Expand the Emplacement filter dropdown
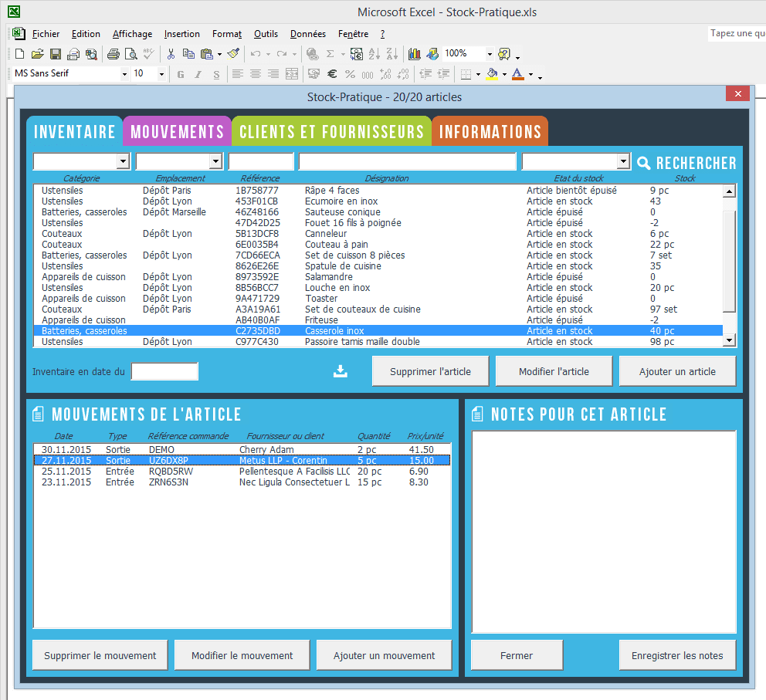766x700 pixels. tap(215, 161)
